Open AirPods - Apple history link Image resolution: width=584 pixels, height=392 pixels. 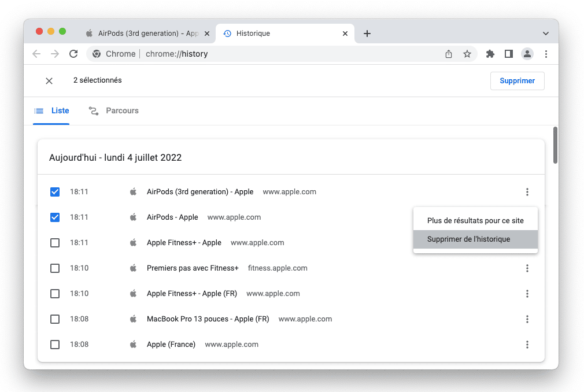pos(172,217)
